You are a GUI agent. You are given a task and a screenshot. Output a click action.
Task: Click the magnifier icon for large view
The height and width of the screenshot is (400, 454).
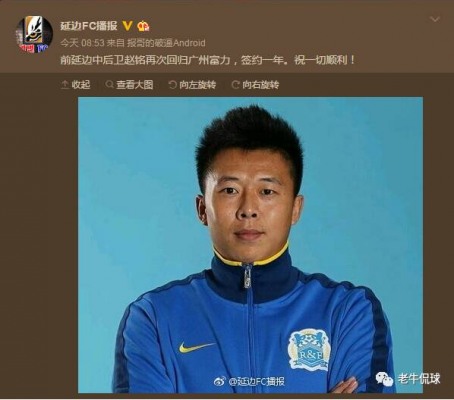109,85
